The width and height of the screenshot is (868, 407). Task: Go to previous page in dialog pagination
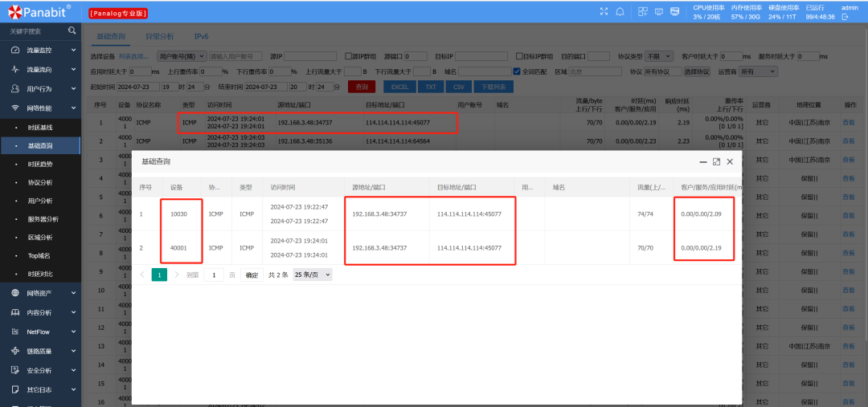click(142, 275)
